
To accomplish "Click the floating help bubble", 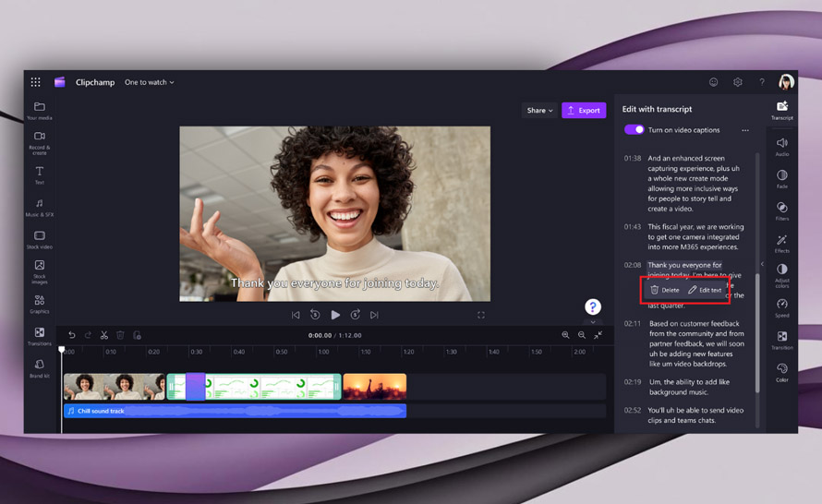I will click(x=593, y=307).
